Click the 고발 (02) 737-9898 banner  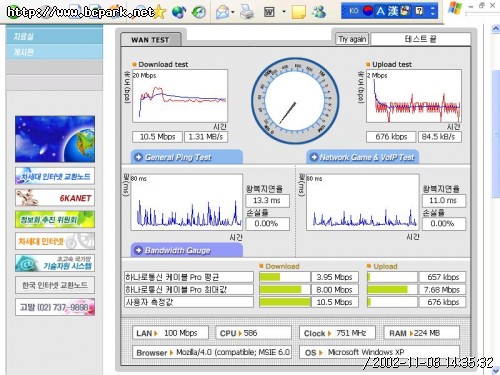[x=55, y=307]
